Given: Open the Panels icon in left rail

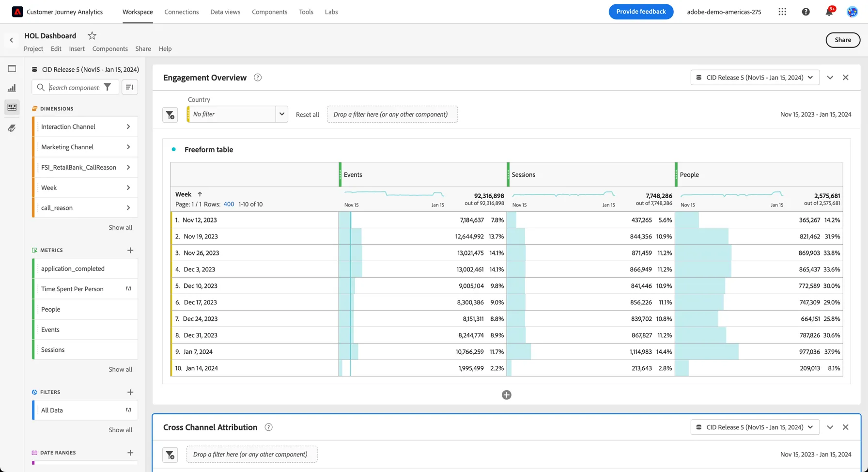Looking at the screenshot, I should click(12, 68).
